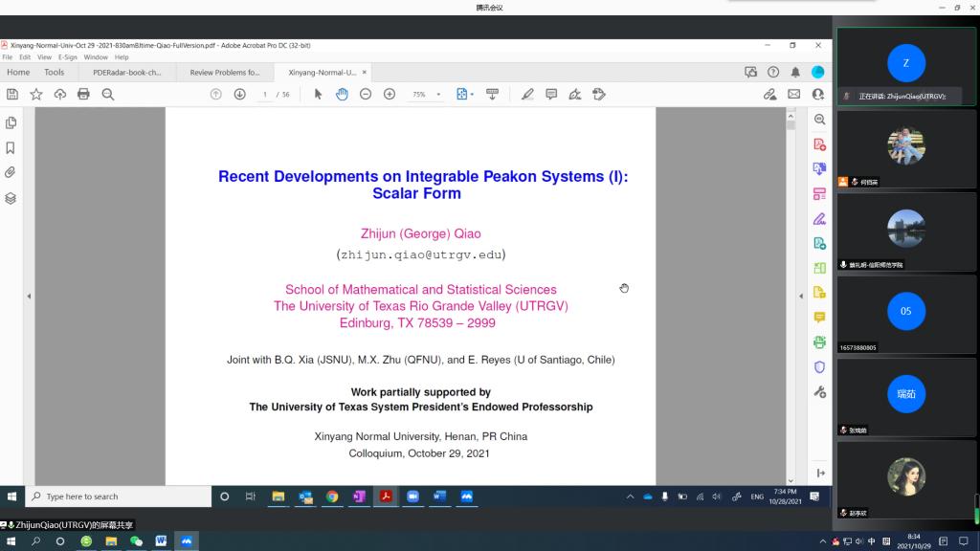Show the attachments paperclip panel
The width and height of the screenshot is (980, 551).
pyautogui.click(x=11, y=172)
